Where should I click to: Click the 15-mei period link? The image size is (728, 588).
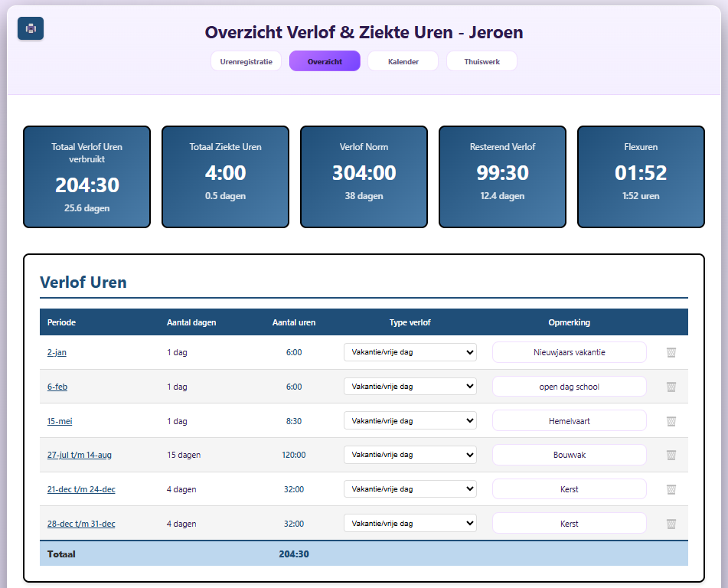coord(60,421)
